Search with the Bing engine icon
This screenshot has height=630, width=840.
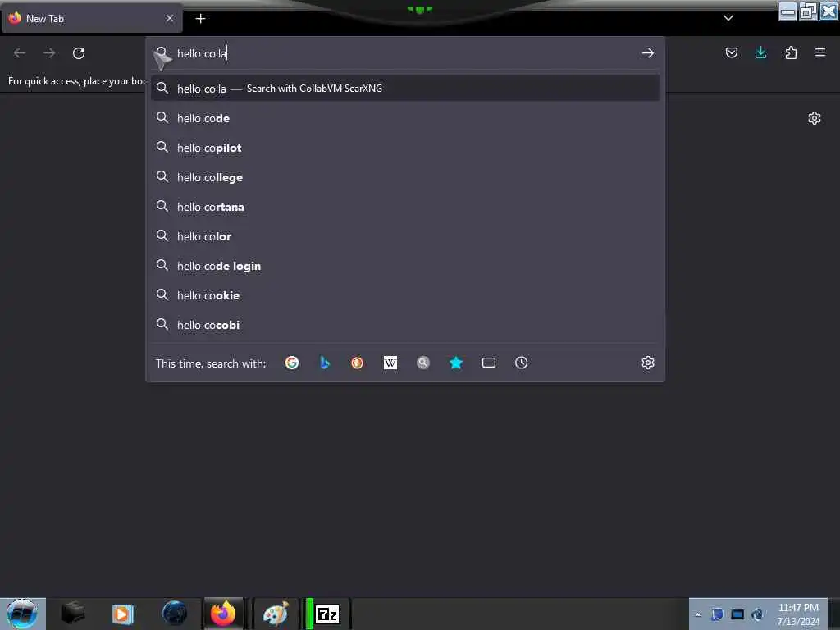325,363
